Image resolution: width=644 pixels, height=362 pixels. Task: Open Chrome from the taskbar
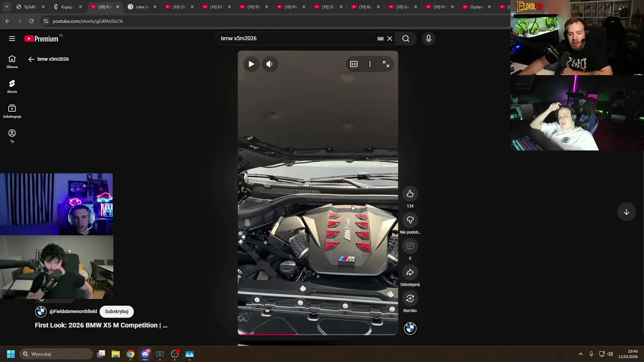(x=130, y=354)
